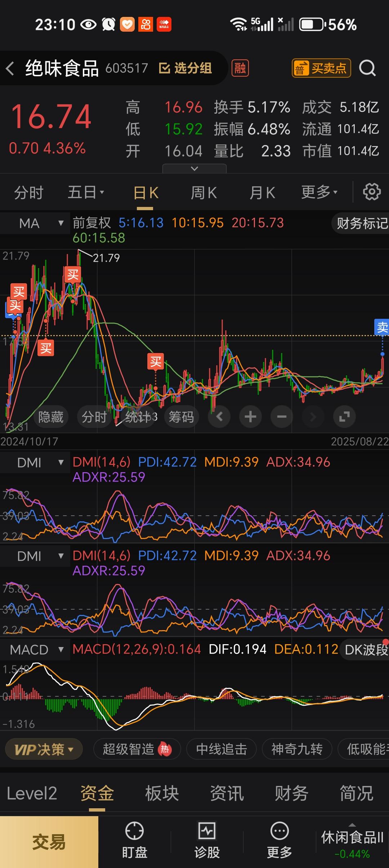Tap 买 marker near 21.79 peak
This screenshot has height=868, width=389.
point(73,275)
